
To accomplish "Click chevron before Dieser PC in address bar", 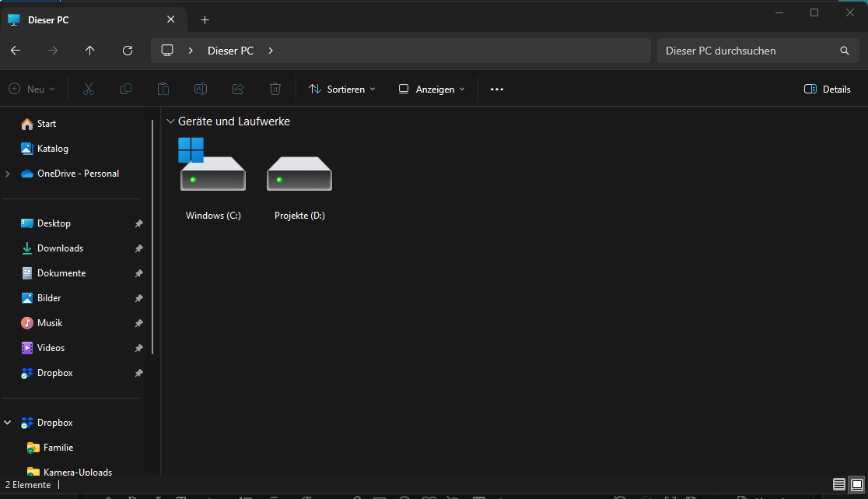I will [x=191, y=51].
